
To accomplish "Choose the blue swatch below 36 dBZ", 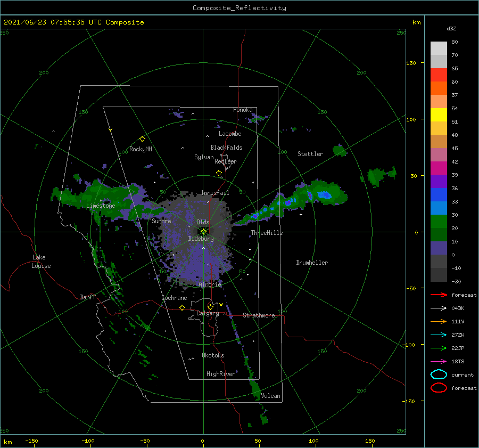I will (x=439, y=194).
